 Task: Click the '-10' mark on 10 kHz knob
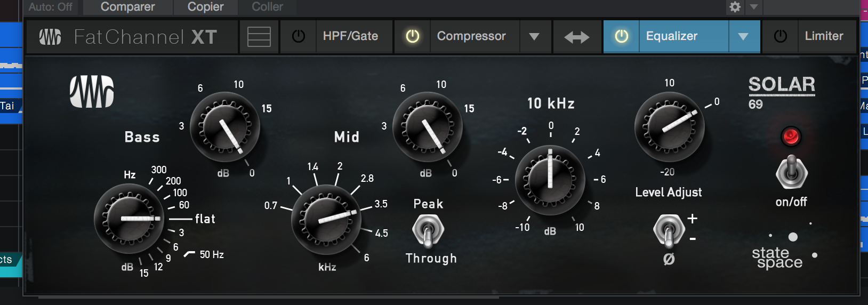[x=523, y=227]
